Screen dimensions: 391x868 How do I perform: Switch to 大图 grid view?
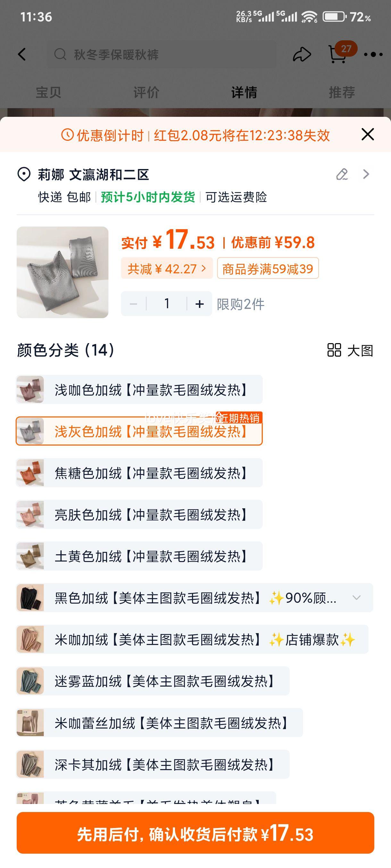click(x=350, y=350)
